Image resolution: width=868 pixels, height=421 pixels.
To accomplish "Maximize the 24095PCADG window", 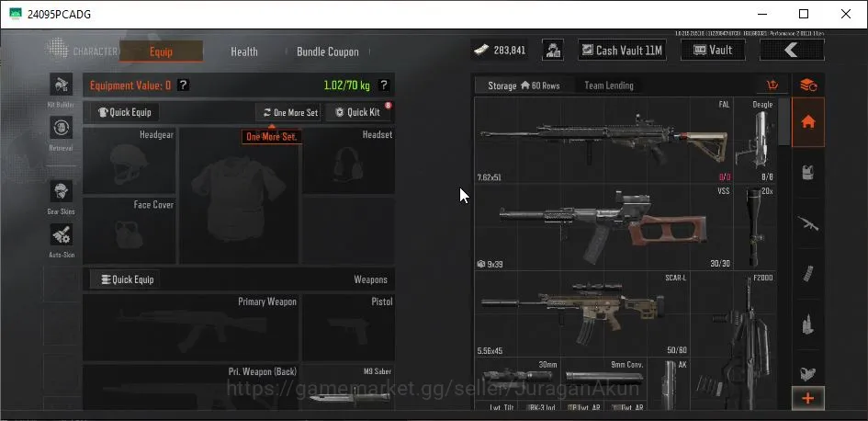I will click(803, 14).
